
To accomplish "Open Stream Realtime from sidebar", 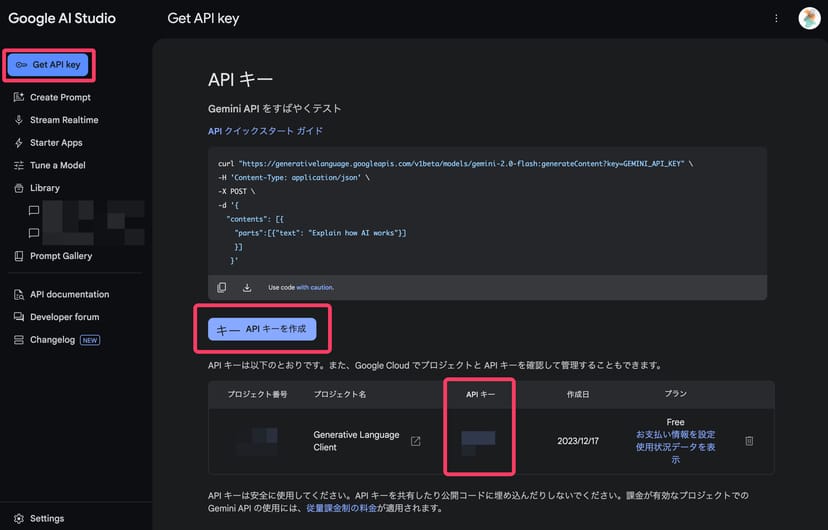I will (x=64, y=120).
